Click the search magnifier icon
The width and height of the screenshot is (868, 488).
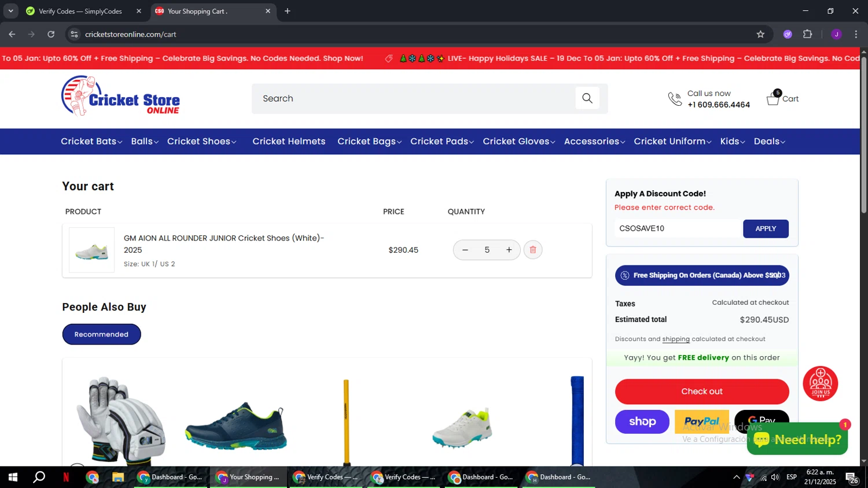coord(587,98)
